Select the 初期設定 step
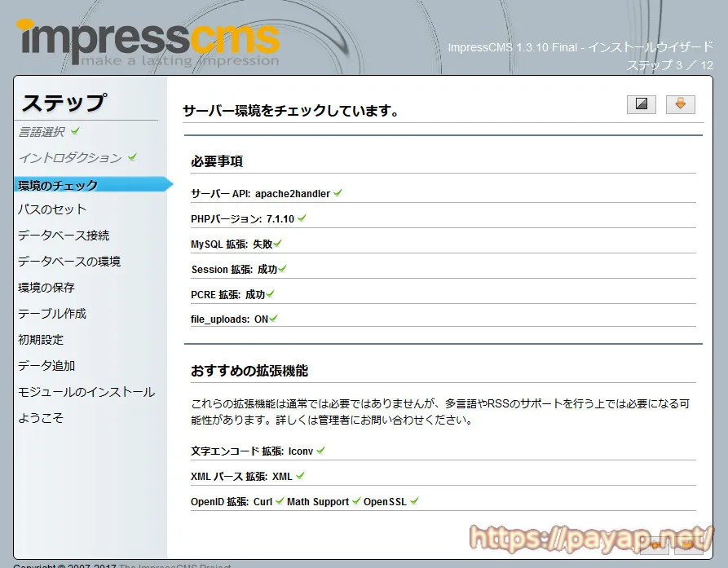 39,340
